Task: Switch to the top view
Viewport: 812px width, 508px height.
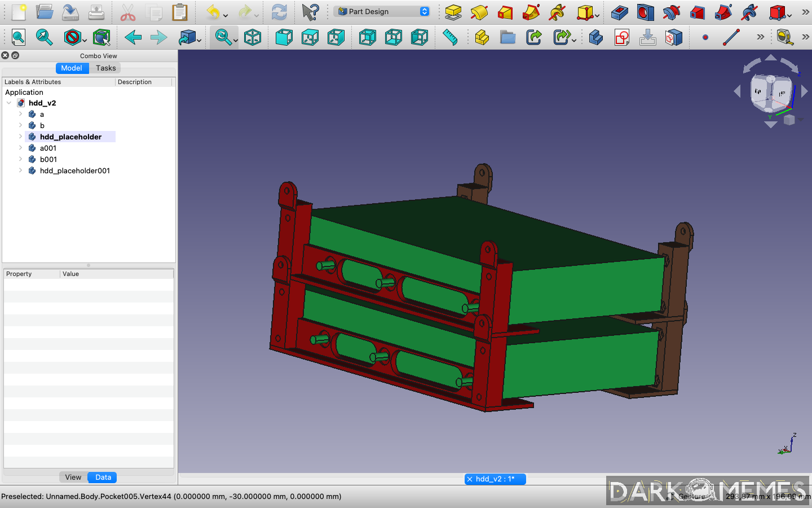Action: coord(310,38)
